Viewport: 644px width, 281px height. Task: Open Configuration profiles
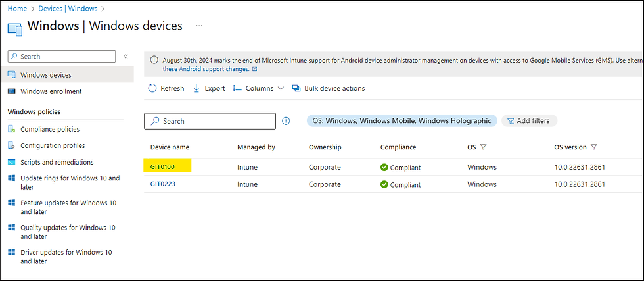point(53,145)
